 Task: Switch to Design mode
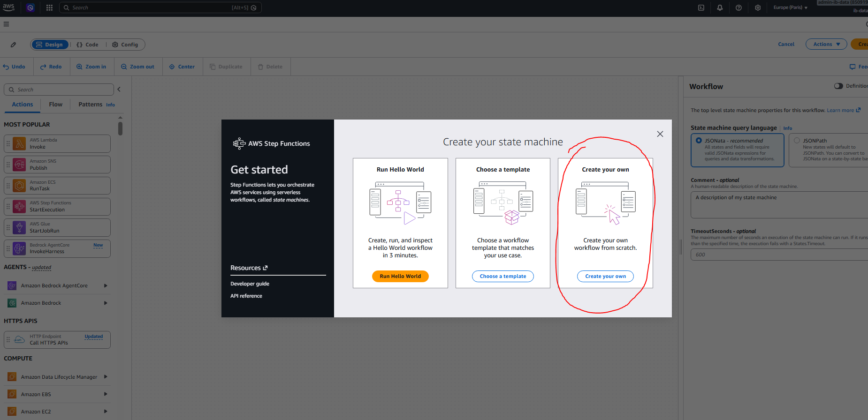coord(50,45)
